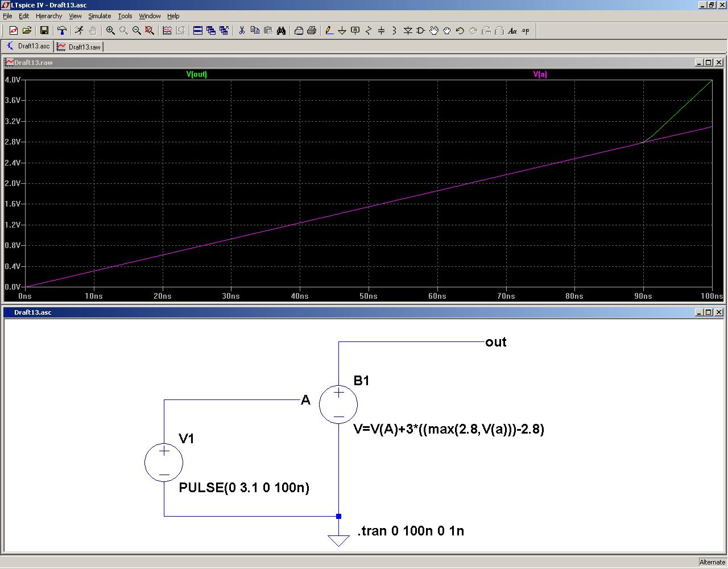Place a ground symbol

coord(342,31)
